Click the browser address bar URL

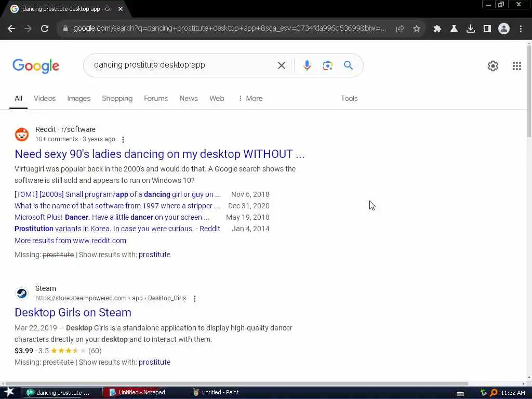click(230, 29)
